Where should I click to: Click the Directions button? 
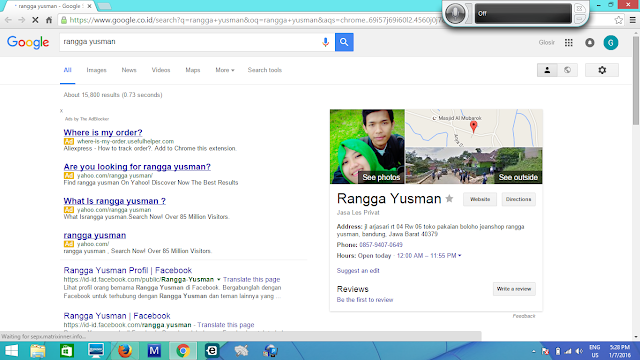click(518, 199)
